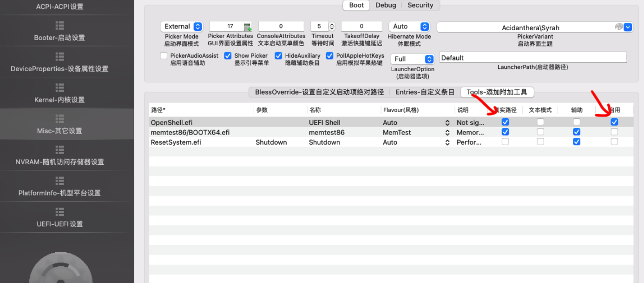644x283 pixels.
Task: Open the LauncherOption Full dropdown
Action: point(413,59)
